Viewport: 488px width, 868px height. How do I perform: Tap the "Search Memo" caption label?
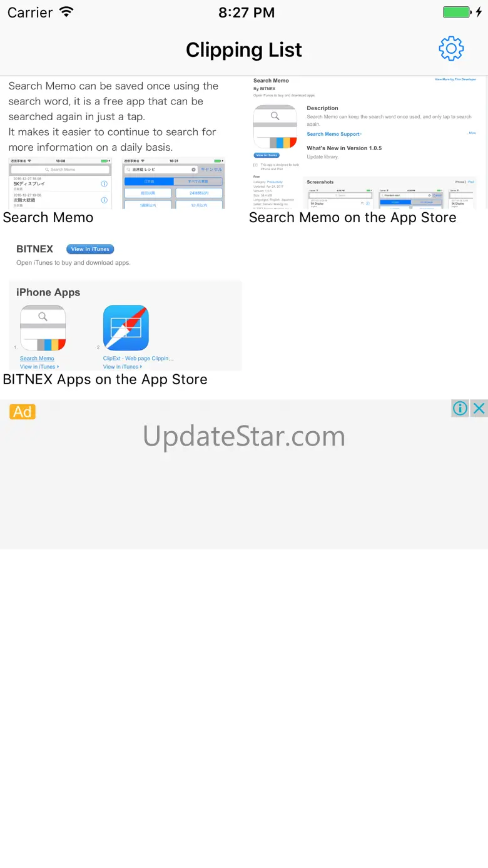pyautogui.click(x=48, y=217)
